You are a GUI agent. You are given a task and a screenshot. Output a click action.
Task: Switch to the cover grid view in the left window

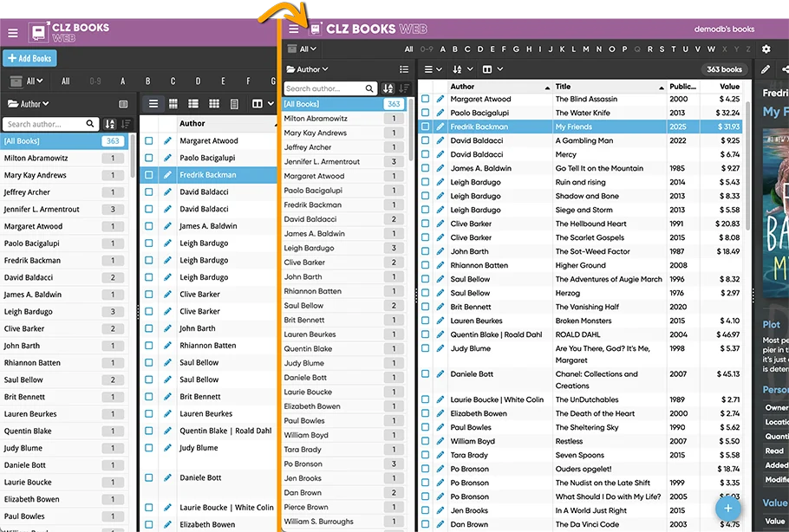(173, 104)
